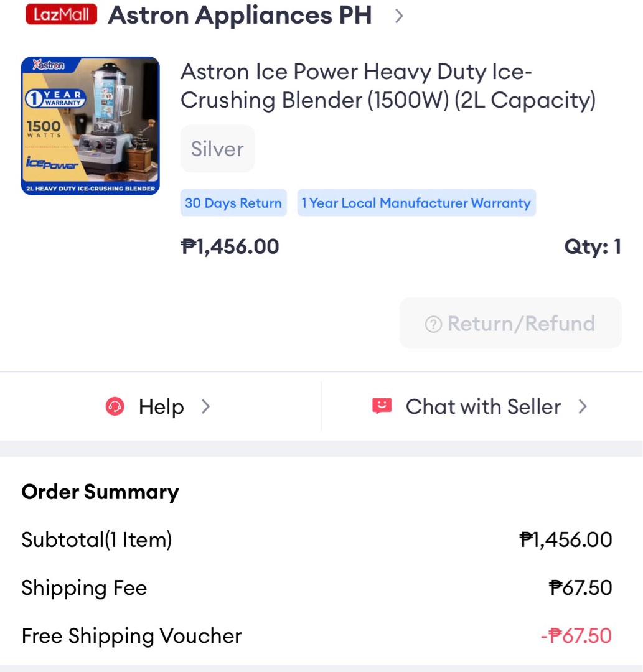Screen dimensions: 643x672
Task: Click the '1 Year Local Manufacturer Warranty' badge
Action: [x=416, y=203]
